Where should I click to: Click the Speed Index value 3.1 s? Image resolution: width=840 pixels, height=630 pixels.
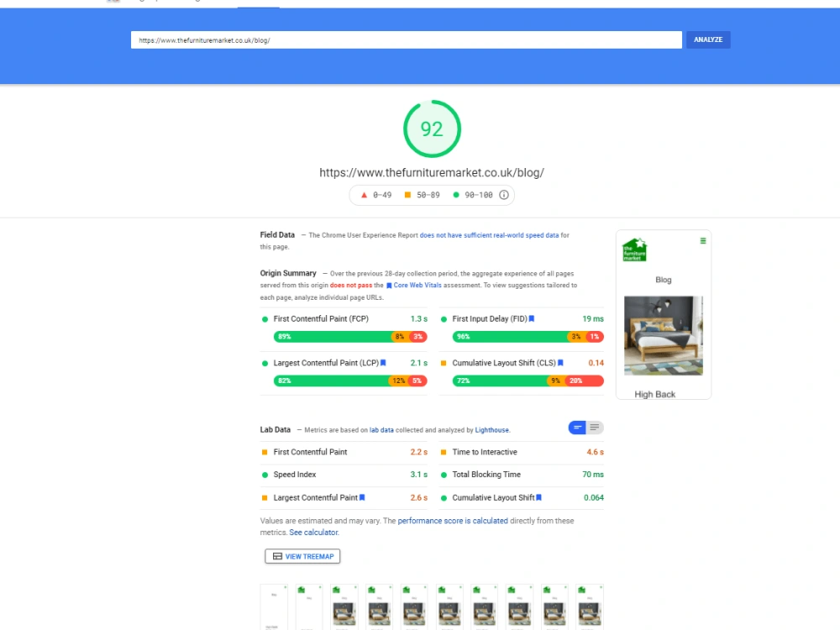(x=419, y=475)
